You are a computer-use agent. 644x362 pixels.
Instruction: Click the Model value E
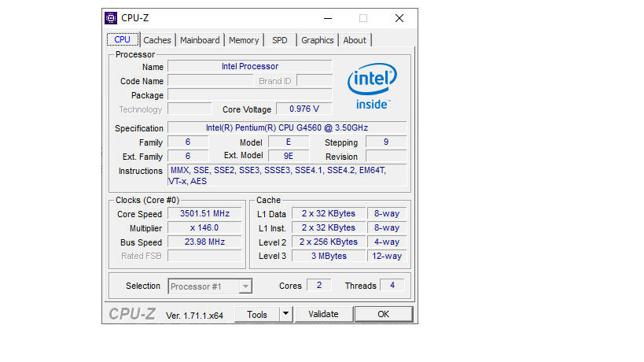pos(289,142)
